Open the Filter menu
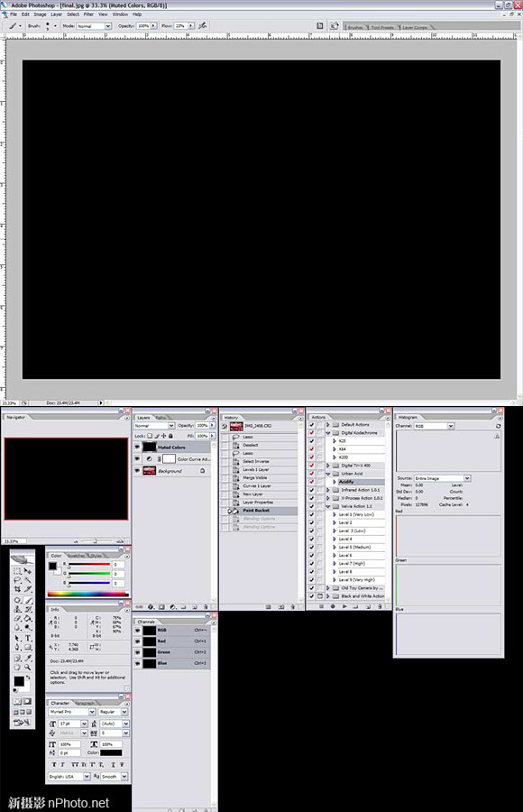523x812 pixels. click(x=88, y=14)
